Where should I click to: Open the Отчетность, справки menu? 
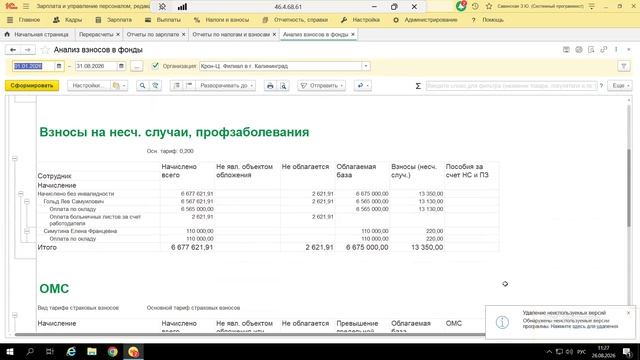coord(295,20)
